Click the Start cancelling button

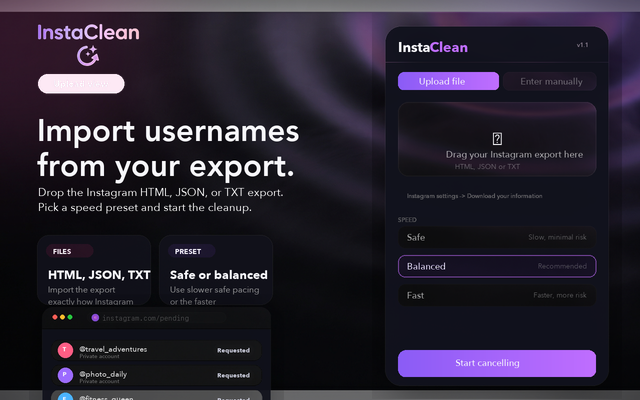pos(497,363)
